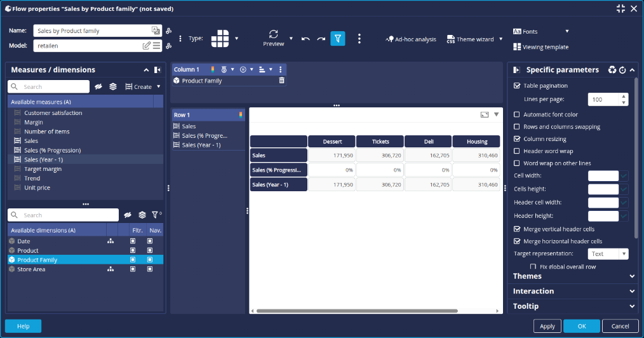Click the undo arrow in toolbar
The width and height of the screenshot is (644, 338).
click(x=305, y=39)
